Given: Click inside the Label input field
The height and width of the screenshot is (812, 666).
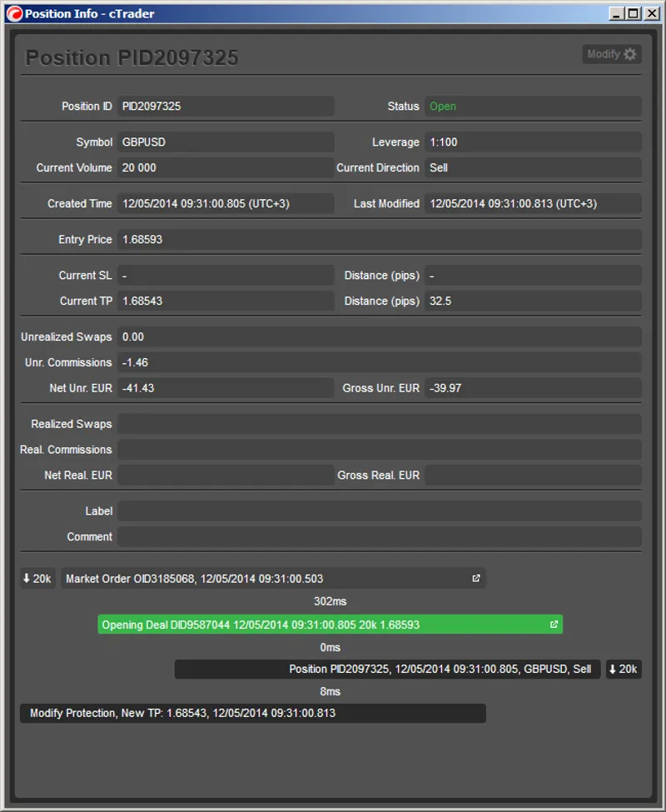Looking at the screenshot, I should click(375, 511).
